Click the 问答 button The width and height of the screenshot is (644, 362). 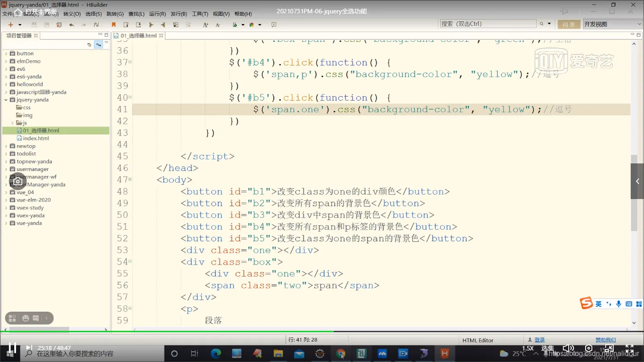(569, 24)
